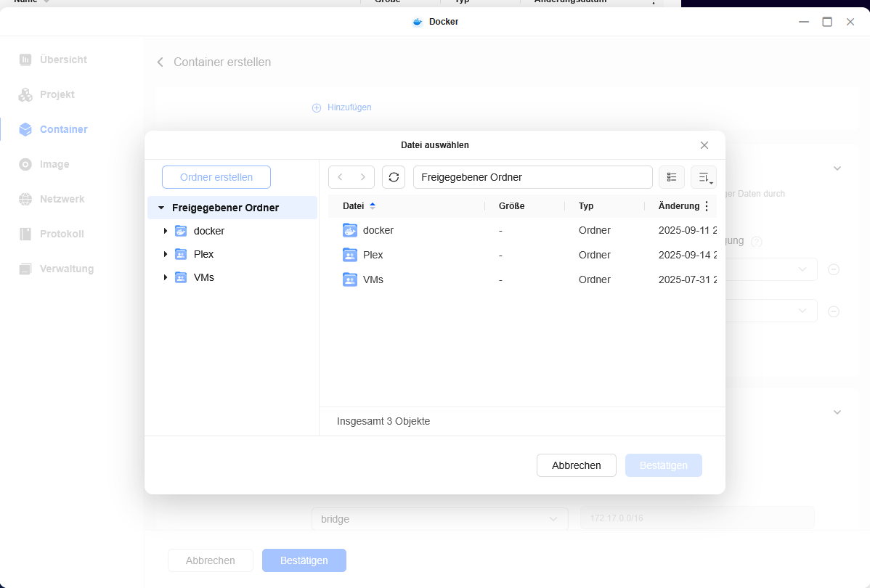Click the Freigegebener Ordner path field
The image size is (870, 588).
coord(532,178)
